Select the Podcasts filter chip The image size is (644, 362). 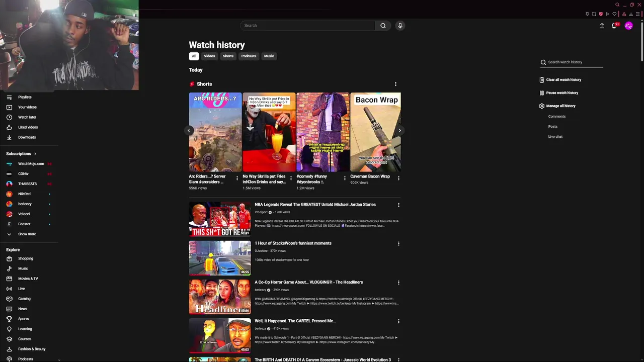point(249,56)
